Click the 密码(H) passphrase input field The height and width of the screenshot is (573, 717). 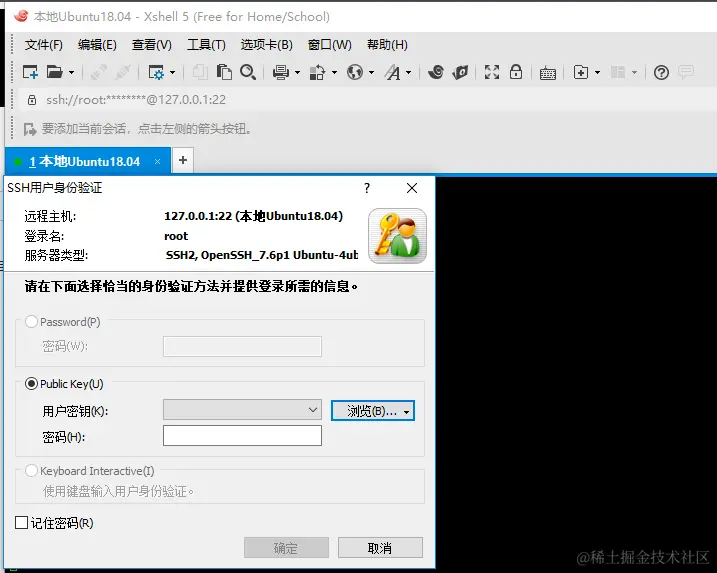tap(242, 435)
